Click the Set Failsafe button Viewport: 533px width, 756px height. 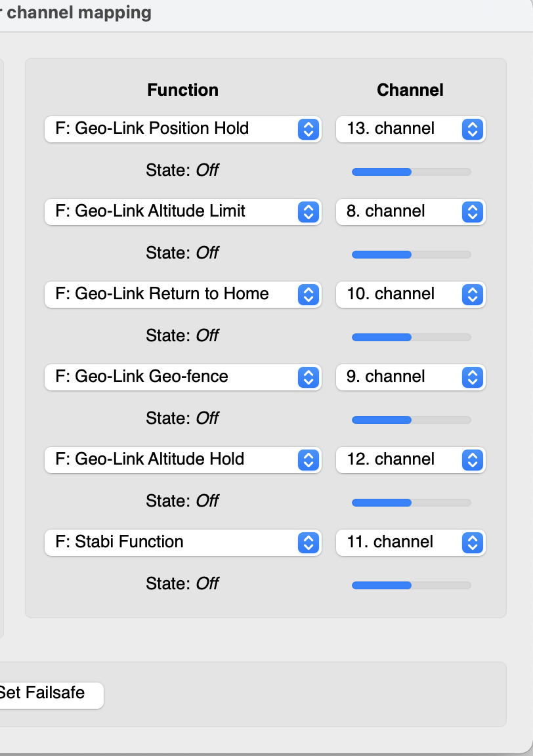[x=47, y=693]
